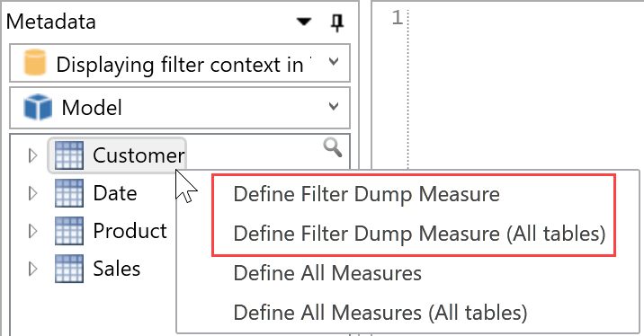This screenshot has height=336, width=644.
Task: Open the Metadata panel options arrow
Action: 304,22
